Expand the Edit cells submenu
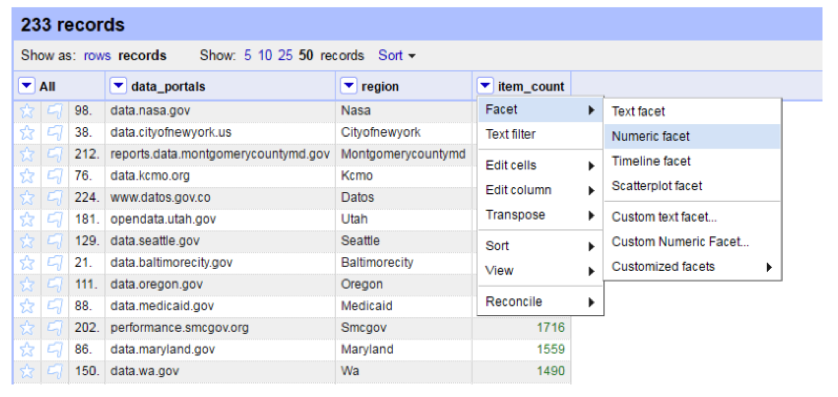838x397 pixels. point(540,166)
